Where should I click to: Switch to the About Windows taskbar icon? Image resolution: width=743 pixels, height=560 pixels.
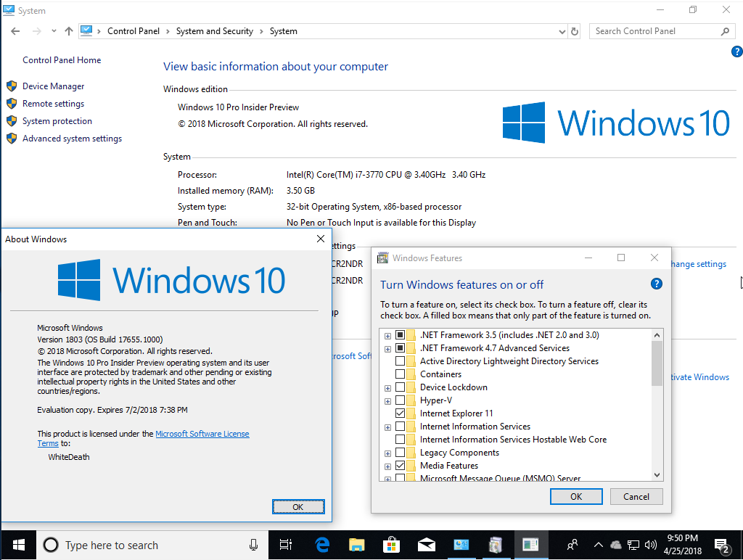(530, 545)
